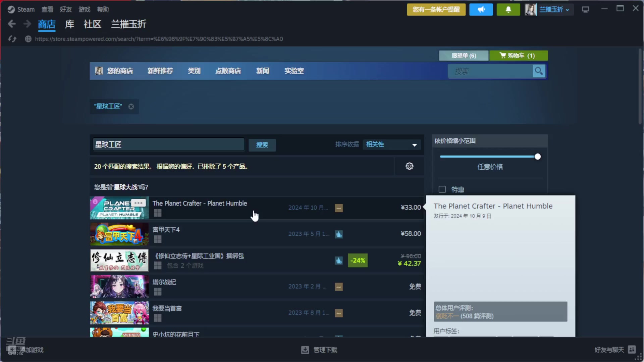
Task: Click the 星球大战 suggestion link
Action: click(x=125, y=187)
